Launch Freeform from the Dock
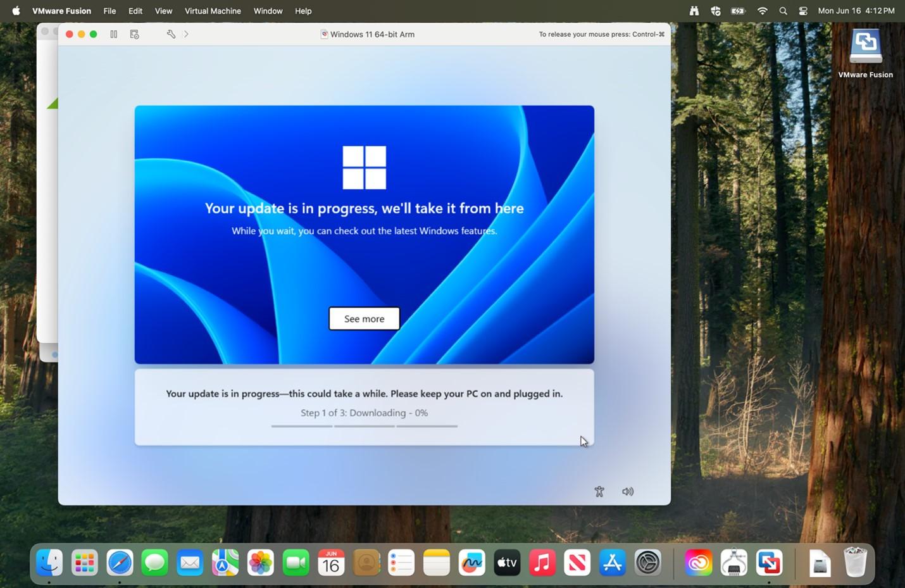The image size is (905, 588). [x=471, y=563]
